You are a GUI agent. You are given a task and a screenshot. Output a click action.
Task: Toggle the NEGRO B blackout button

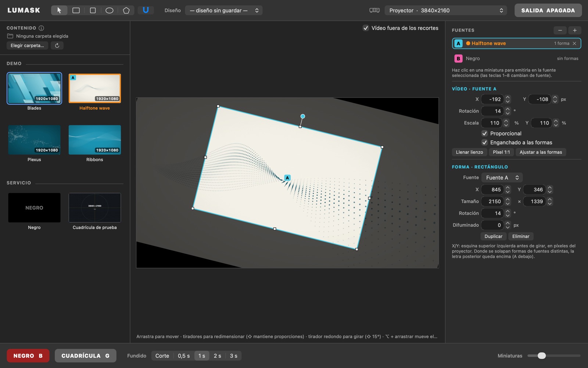point(28,356)
